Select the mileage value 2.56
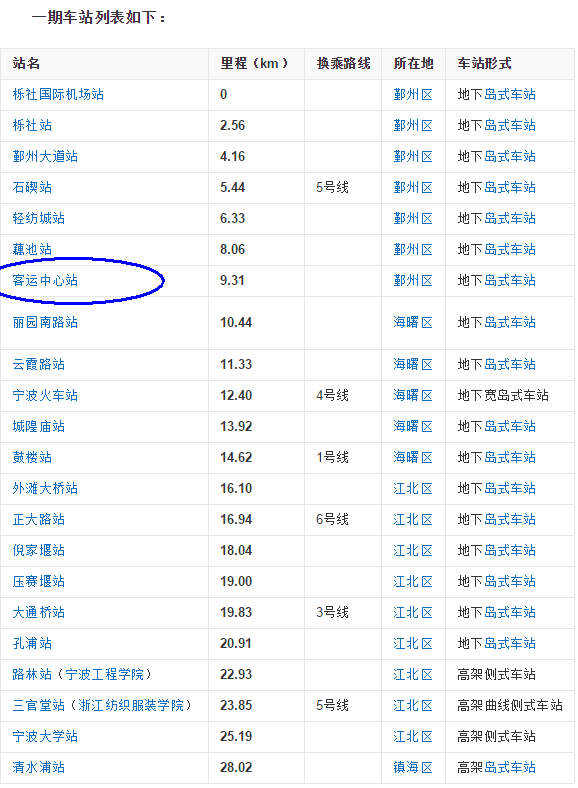This screenshot has width=578, height=788. pyautogui.click(x=232, y=126)
